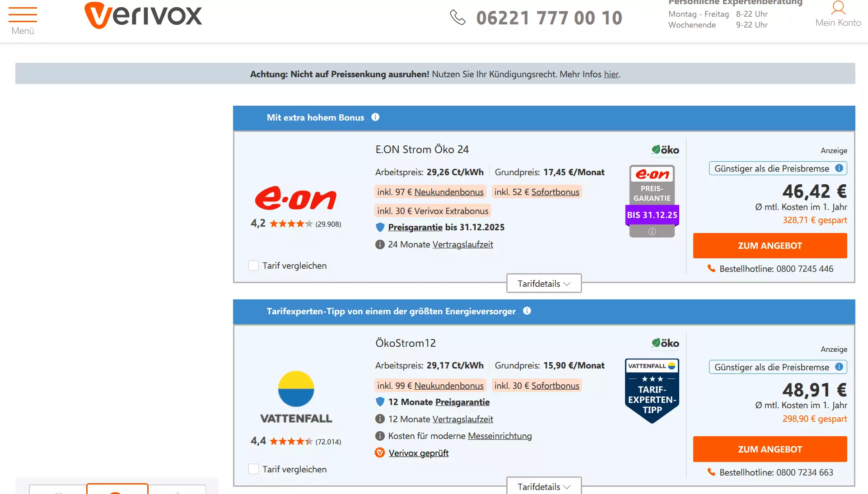The image size is (868, 494).
Task: Click tariff title ÖkoStrom12
Action: point(406,343)
